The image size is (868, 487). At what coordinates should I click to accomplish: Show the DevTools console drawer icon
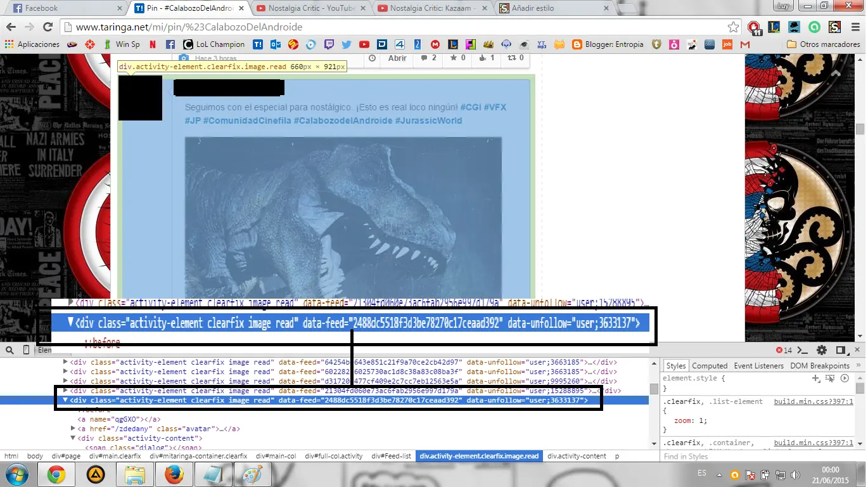pyautogui.click(x=803, y=350)
